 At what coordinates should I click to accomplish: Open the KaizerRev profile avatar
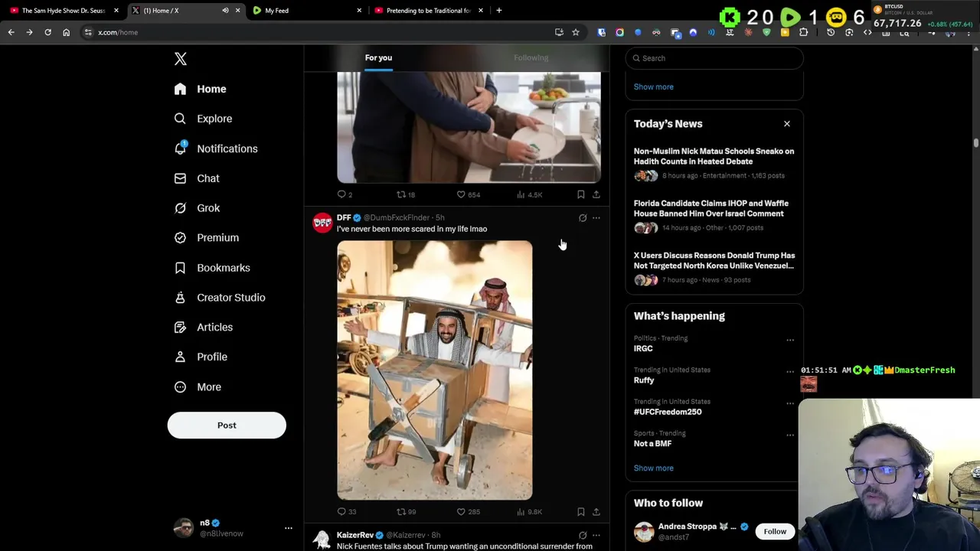322,540
